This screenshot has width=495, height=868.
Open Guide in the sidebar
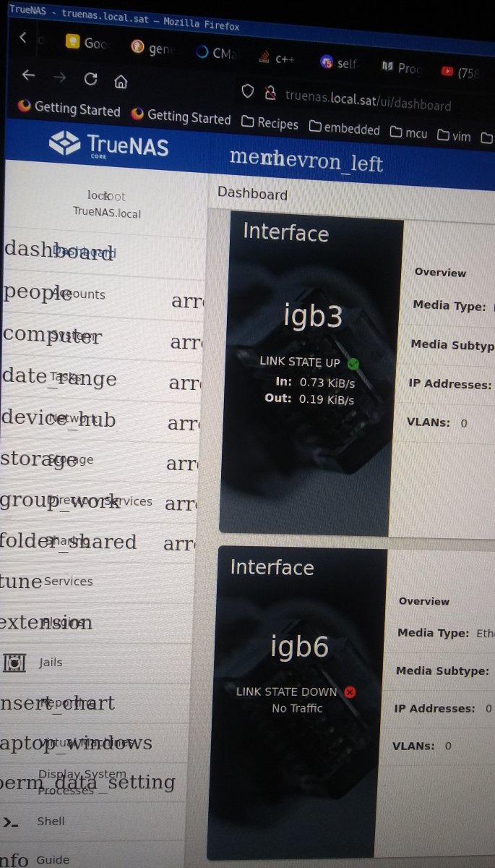tap(53, 859)
